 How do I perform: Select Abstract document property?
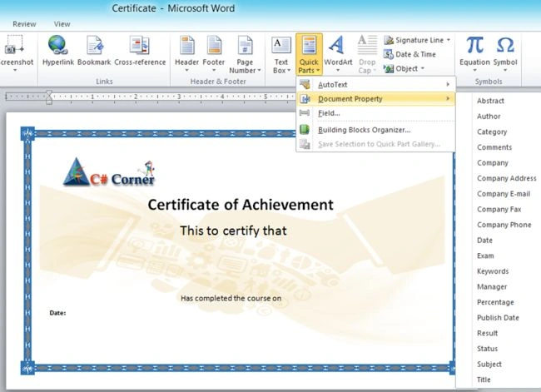pos(490,101)
